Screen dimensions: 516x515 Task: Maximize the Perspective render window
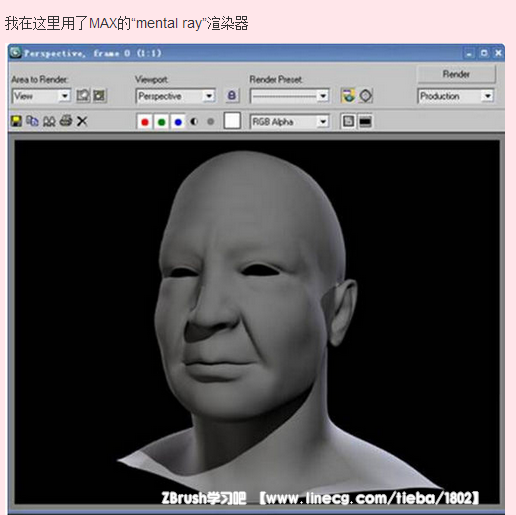(484, 53)
